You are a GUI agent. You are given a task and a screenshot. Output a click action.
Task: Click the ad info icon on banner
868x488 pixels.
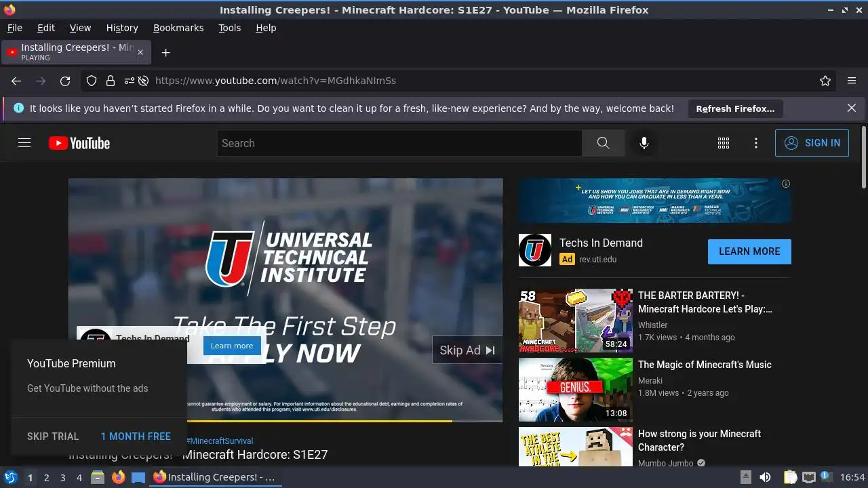point(786,184)
